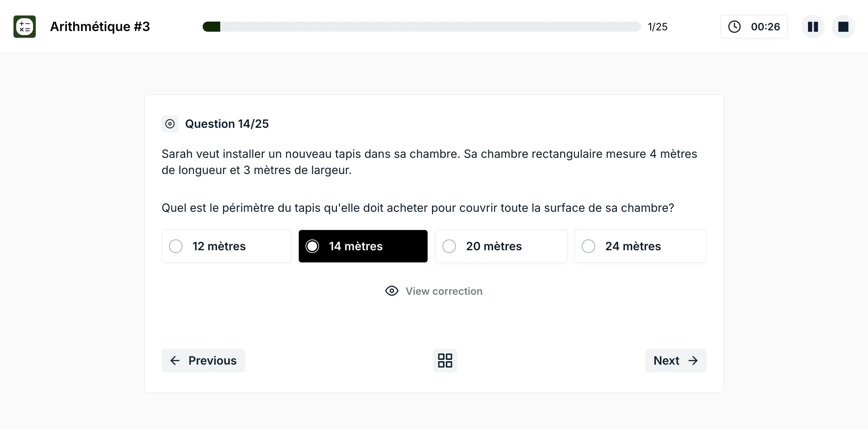Viewport: 868px width, 429px height.
Task: Click the left arrow inside the Previous button
Action: (175, 361)
